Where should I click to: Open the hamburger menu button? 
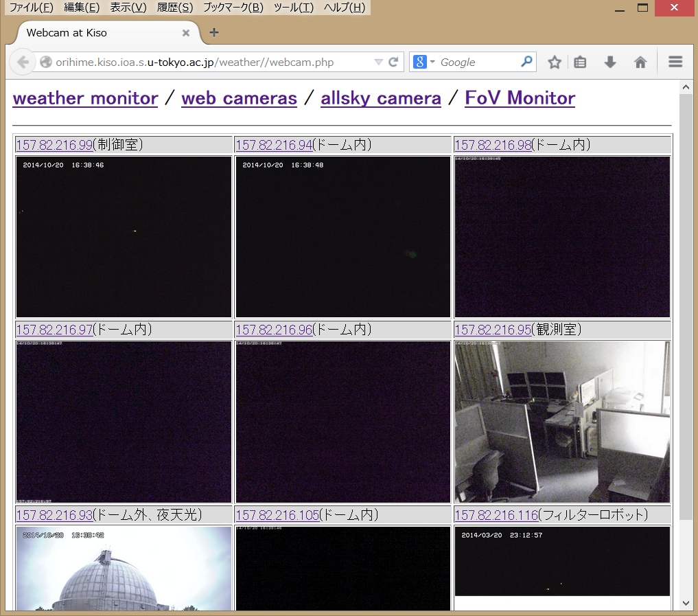click(675, 62)
